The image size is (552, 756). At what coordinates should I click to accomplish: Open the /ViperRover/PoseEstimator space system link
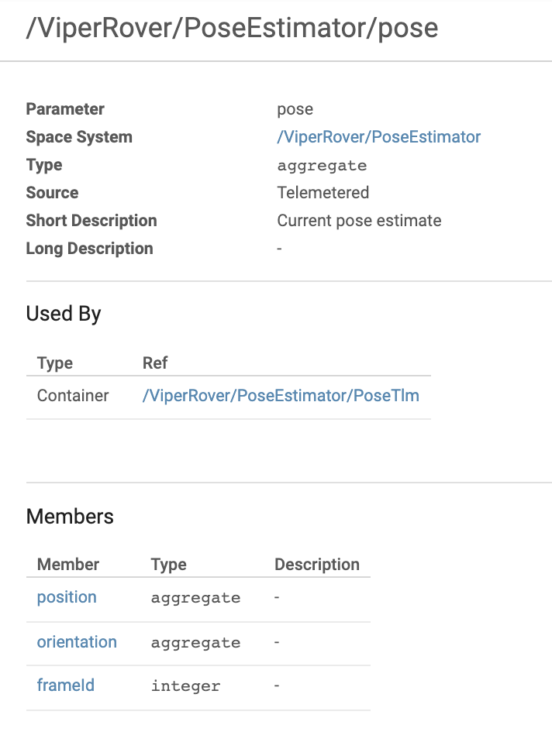click(x=379, y=137)
